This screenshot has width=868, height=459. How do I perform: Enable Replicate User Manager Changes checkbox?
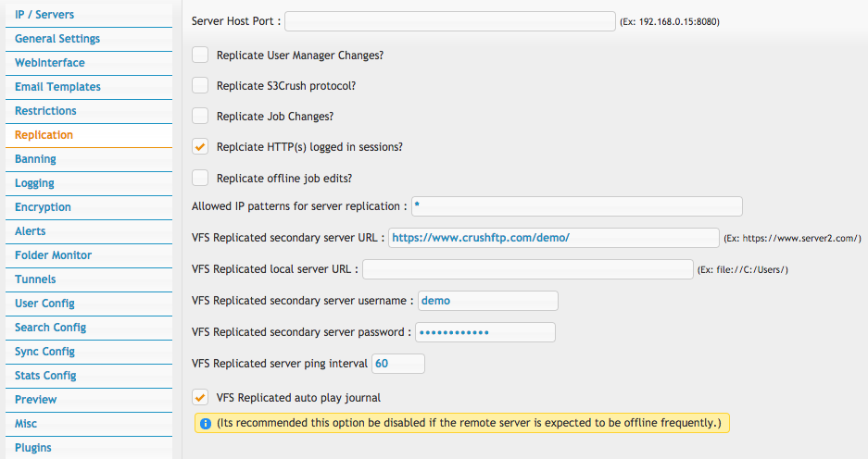tap(200, 55)
